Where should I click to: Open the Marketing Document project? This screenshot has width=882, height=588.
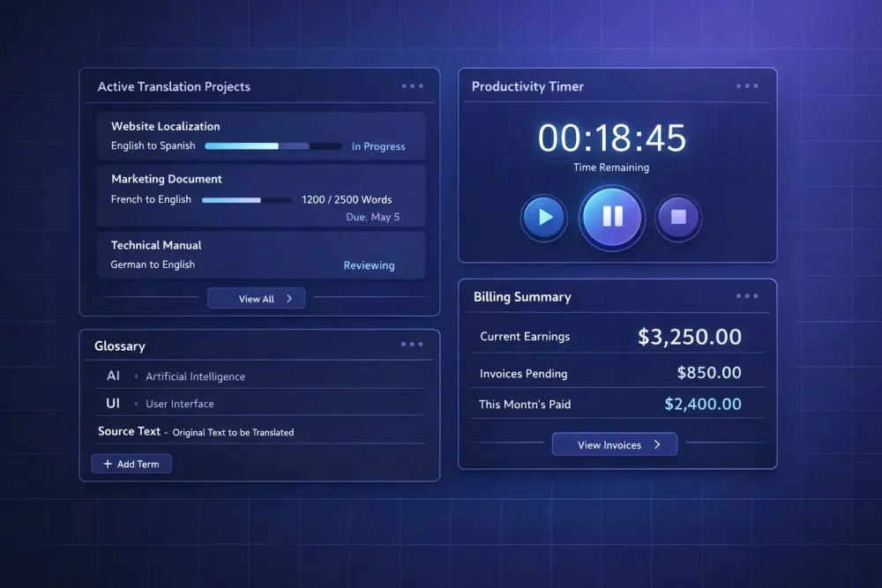167,179
